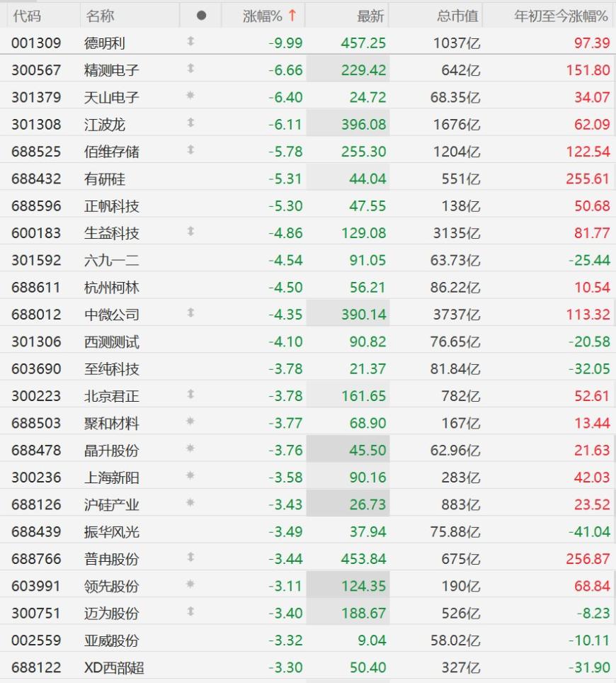Select stock code 001309
The width and height of the screenshot is (616, 683).
coord(36,43)
